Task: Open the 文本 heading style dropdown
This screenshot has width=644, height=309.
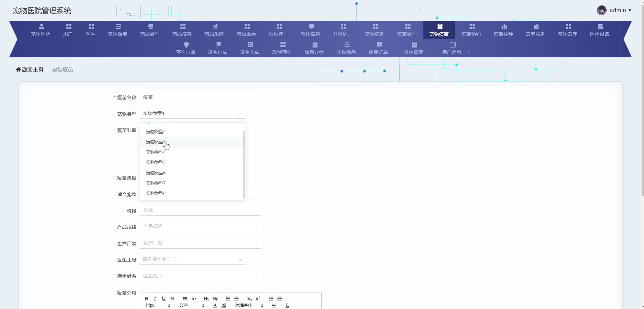Action: pos(192,305)
